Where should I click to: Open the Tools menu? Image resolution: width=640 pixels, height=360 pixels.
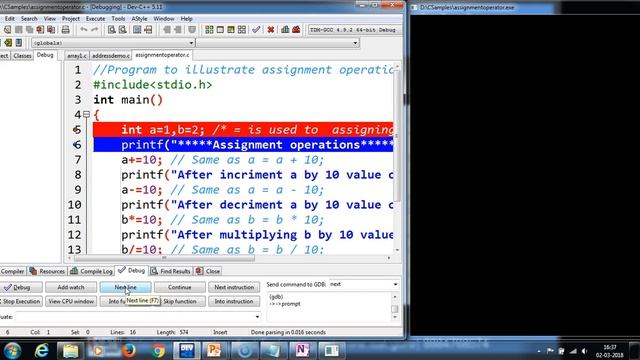(118, 19)
